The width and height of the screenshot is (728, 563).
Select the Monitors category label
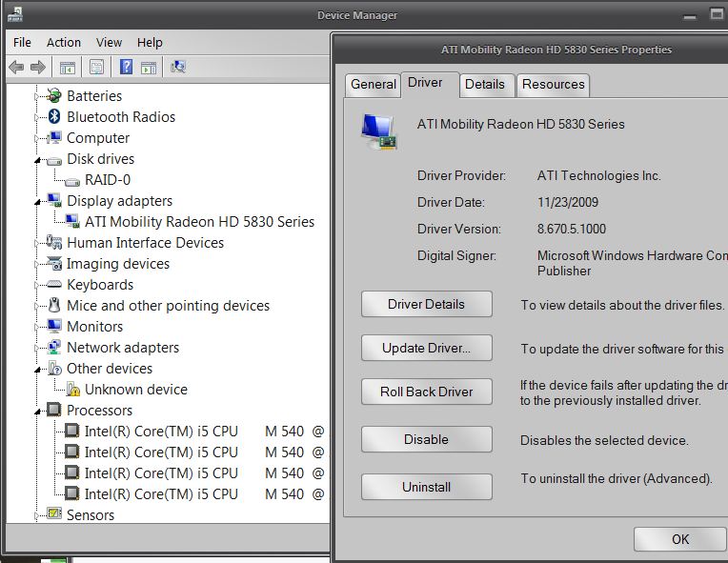pyautogui.click(x=94, y=327)
